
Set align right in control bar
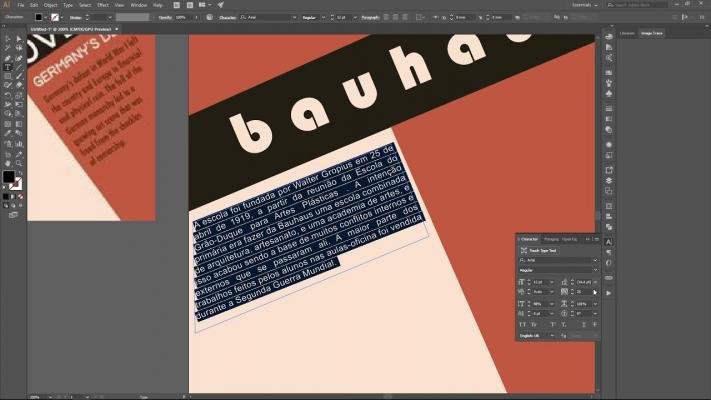click(x=404, y=17)
